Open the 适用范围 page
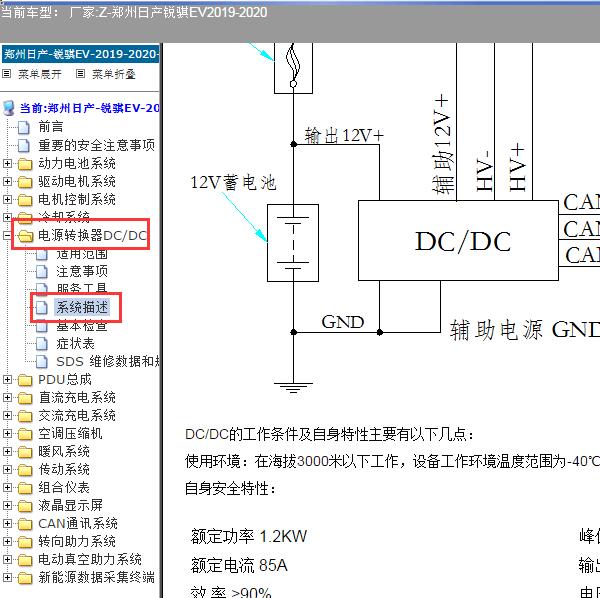 click(82, 254)
